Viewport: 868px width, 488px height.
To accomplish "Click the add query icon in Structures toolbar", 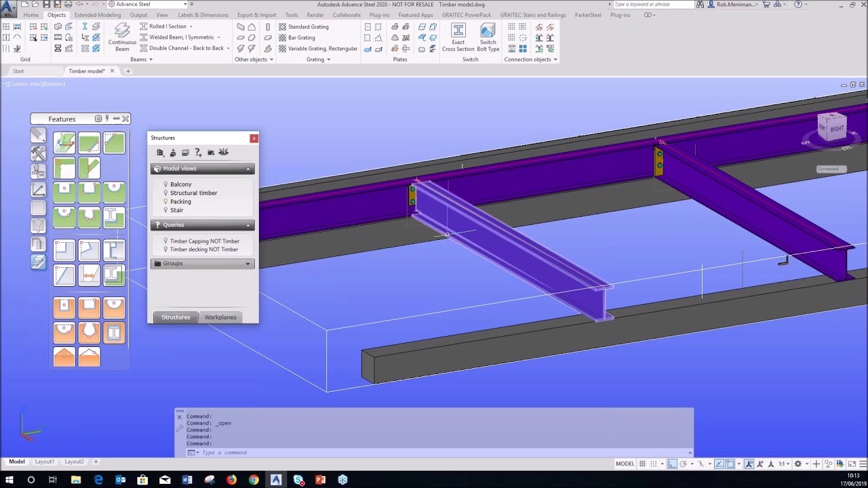I will pos(198,152).
